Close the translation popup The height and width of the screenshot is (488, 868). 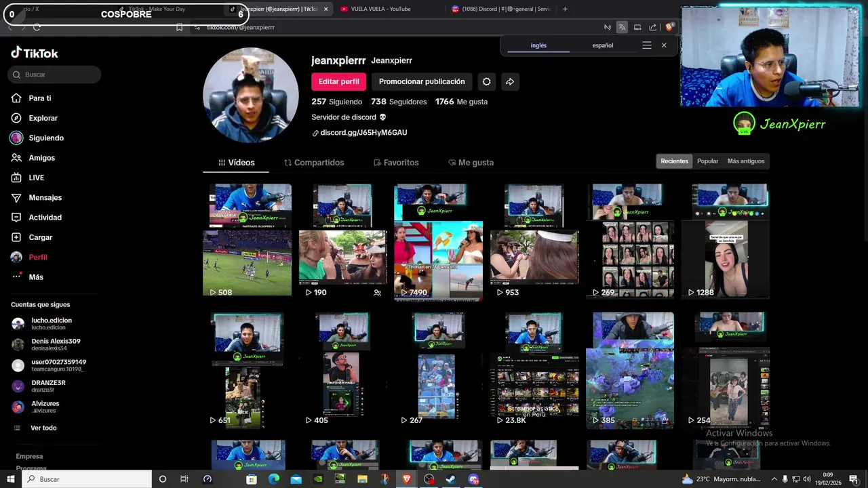[664, 45]
